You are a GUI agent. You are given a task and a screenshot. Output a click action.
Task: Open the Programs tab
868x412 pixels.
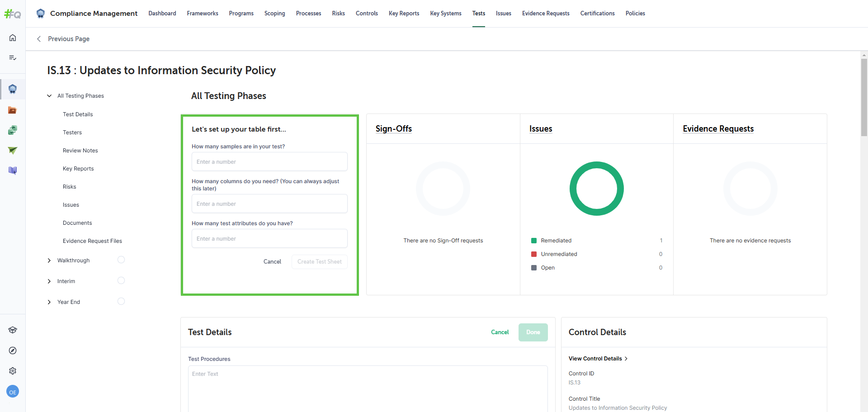241,14
